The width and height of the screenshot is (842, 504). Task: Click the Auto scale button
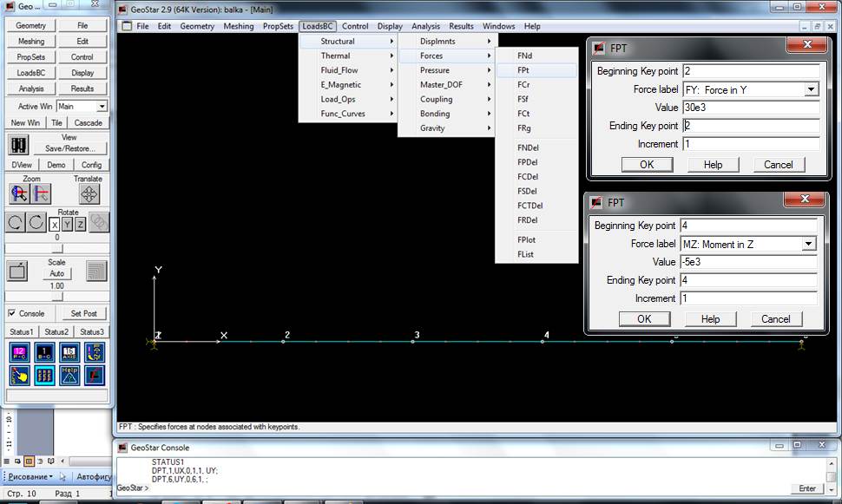57,273
